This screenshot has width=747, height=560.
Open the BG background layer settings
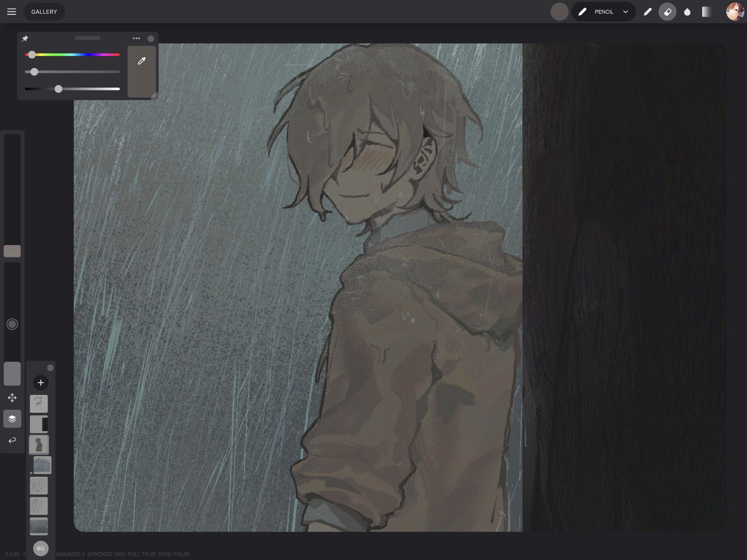[41, 548]
